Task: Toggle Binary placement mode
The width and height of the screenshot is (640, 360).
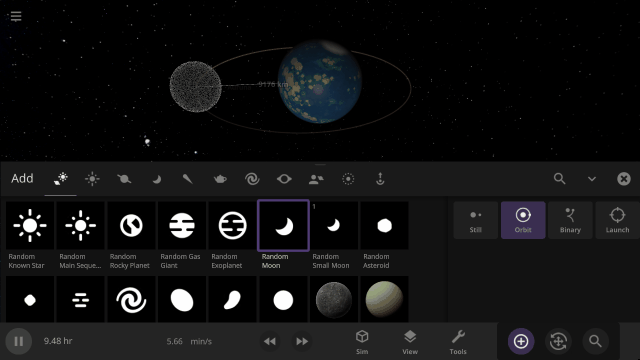Action: [570, 220]
